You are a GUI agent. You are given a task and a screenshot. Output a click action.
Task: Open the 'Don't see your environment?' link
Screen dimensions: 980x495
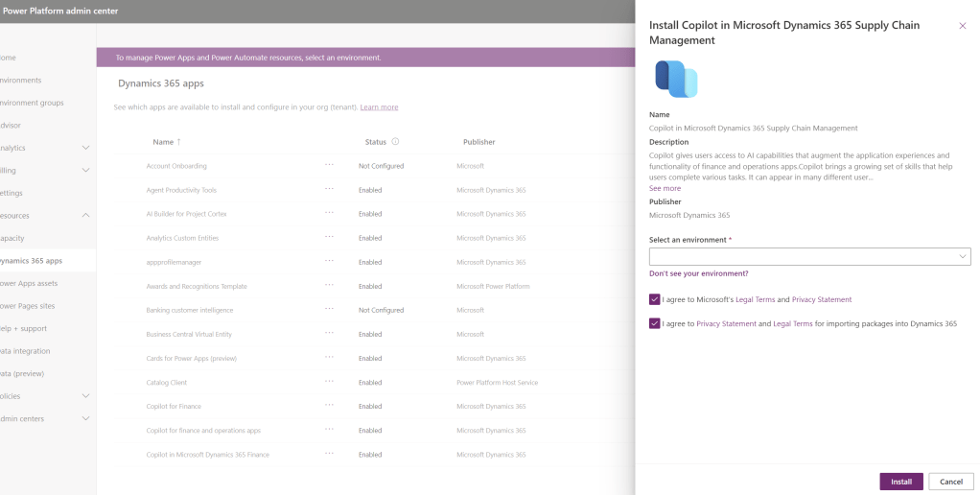(698, 273)
